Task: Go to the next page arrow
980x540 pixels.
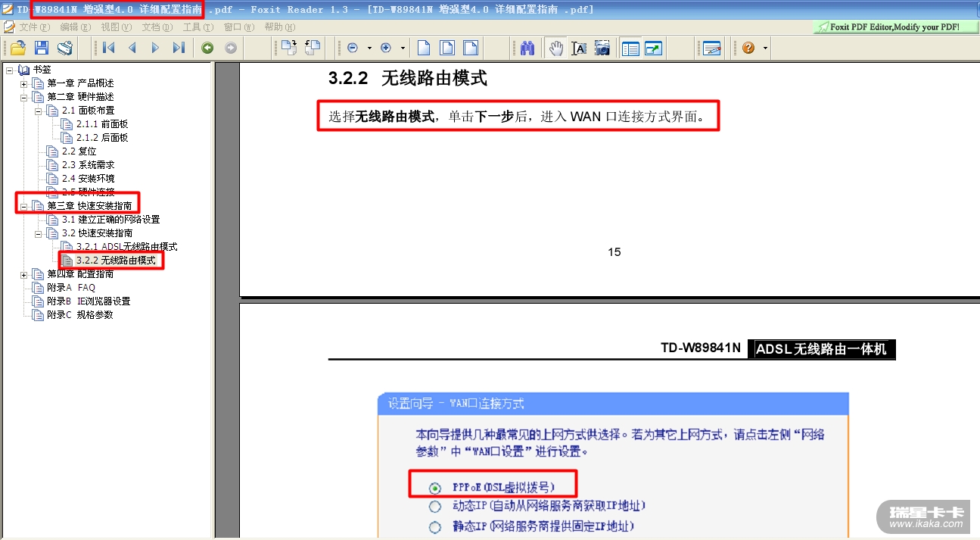Action: 155,48
